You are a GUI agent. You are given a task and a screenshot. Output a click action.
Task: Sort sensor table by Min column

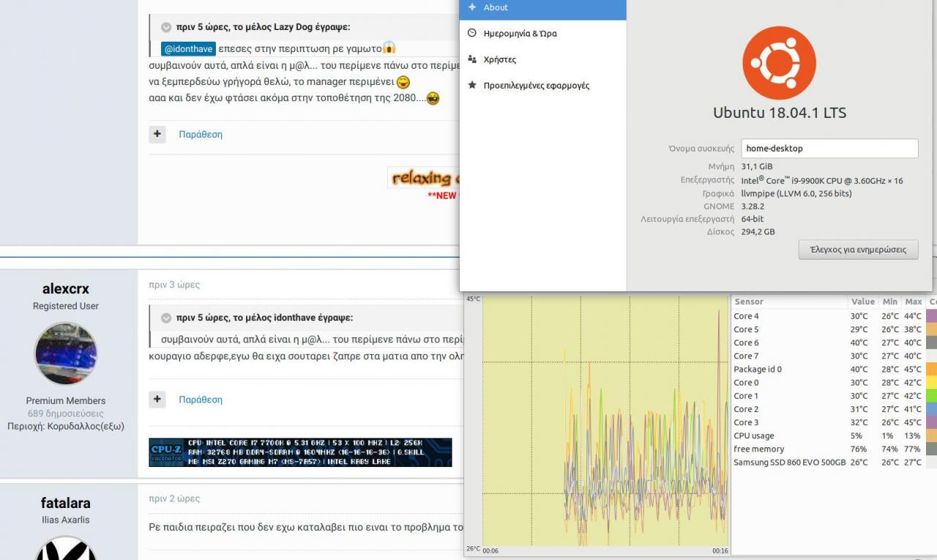click(x=890, y=302)
